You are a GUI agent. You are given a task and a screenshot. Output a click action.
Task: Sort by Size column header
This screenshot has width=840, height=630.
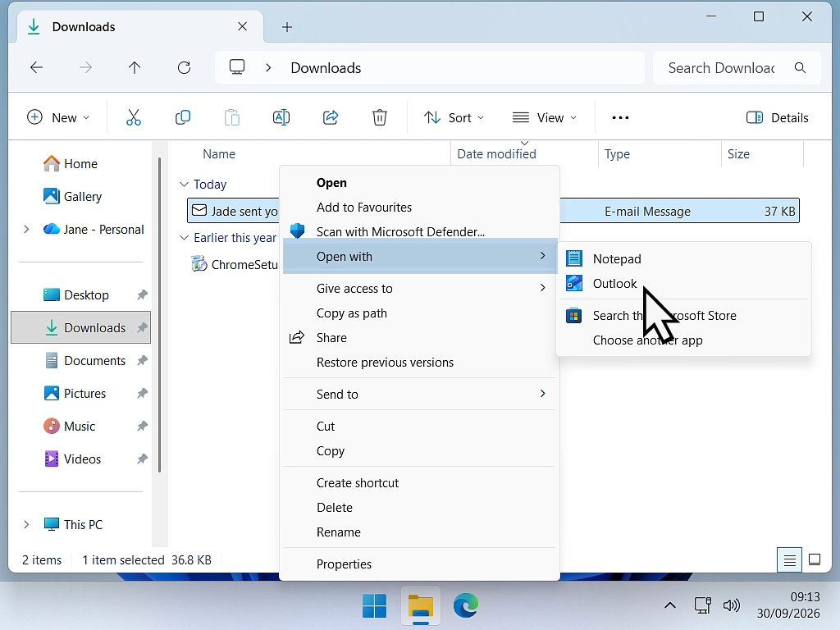click(762, 153)
